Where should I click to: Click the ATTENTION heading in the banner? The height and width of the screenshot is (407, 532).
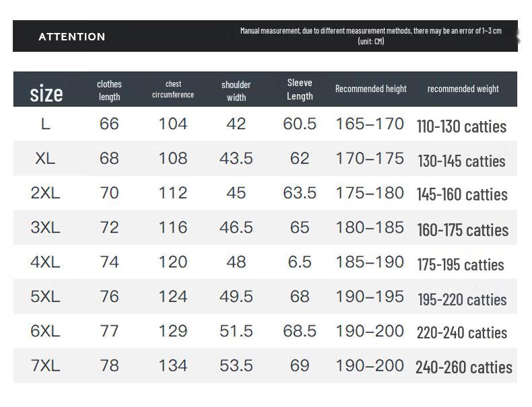(x=71, y=37)
